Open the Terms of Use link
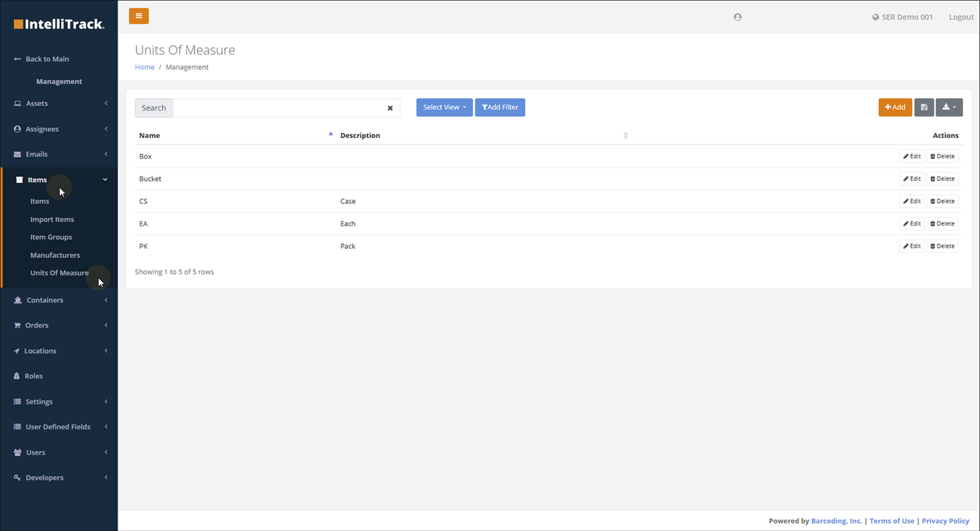This screenshot has width=980, height=531. 892,521
